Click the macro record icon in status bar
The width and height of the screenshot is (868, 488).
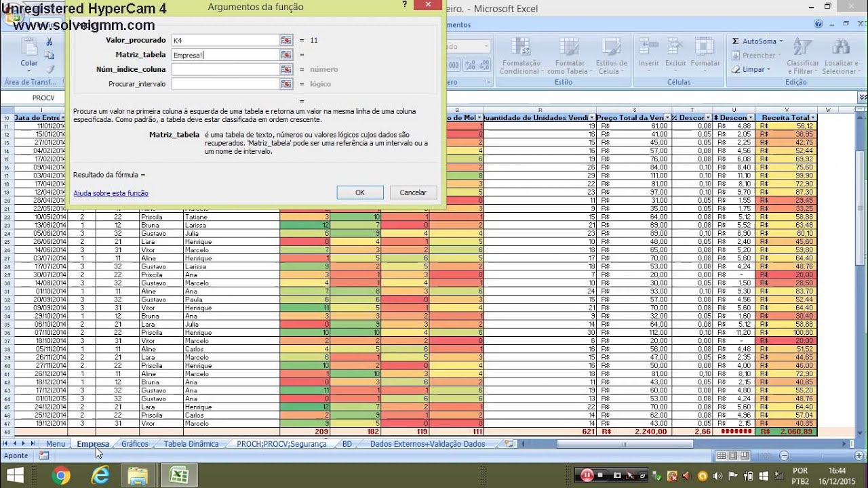(44, 456)
